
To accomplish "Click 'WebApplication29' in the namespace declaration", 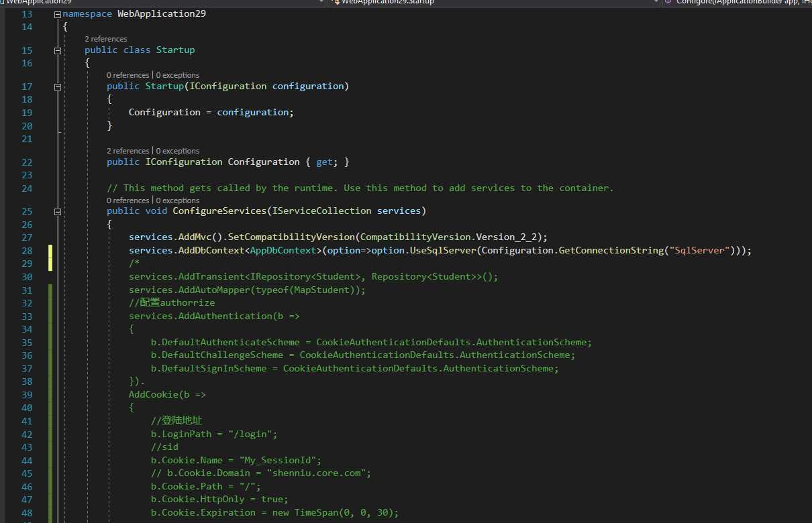I will click(x=161, y=14).
